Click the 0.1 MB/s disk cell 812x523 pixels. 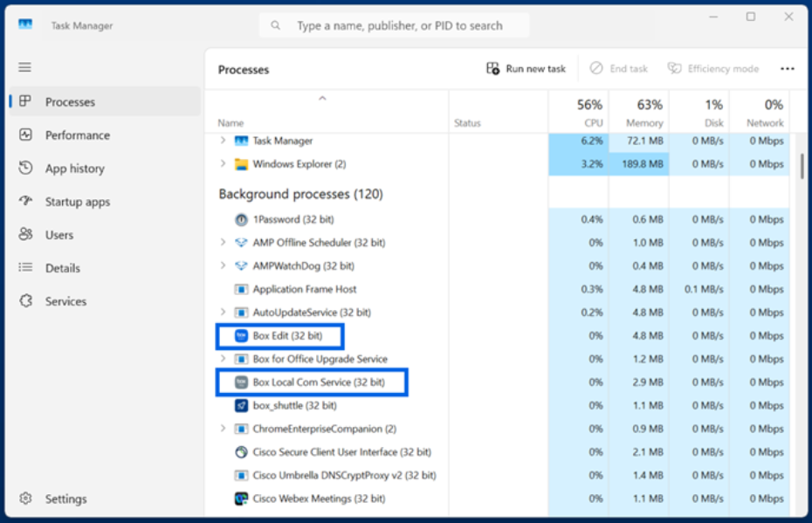tap(699, 290)
